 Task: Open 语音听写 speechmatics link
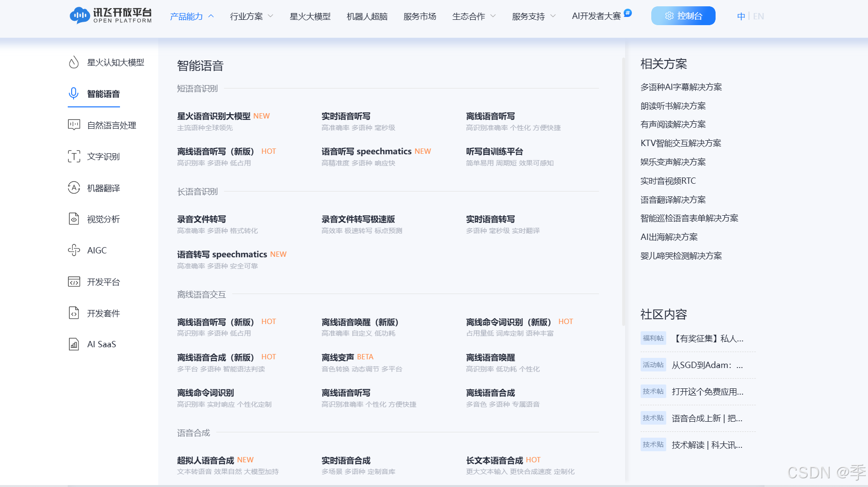point(366,151)
